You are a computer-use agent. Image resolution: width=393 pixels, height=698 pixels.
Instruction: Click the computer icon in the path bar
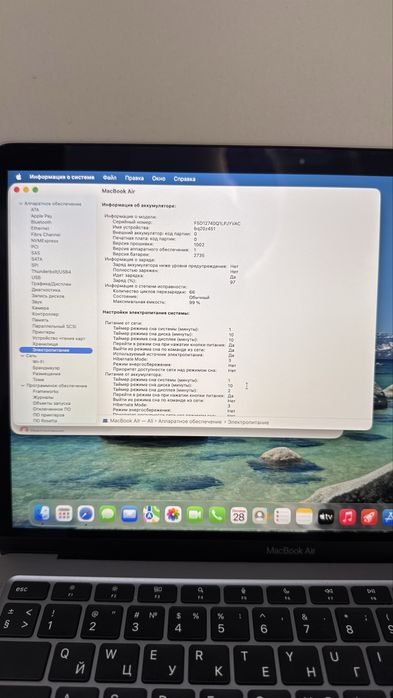[x=105, y=420]
